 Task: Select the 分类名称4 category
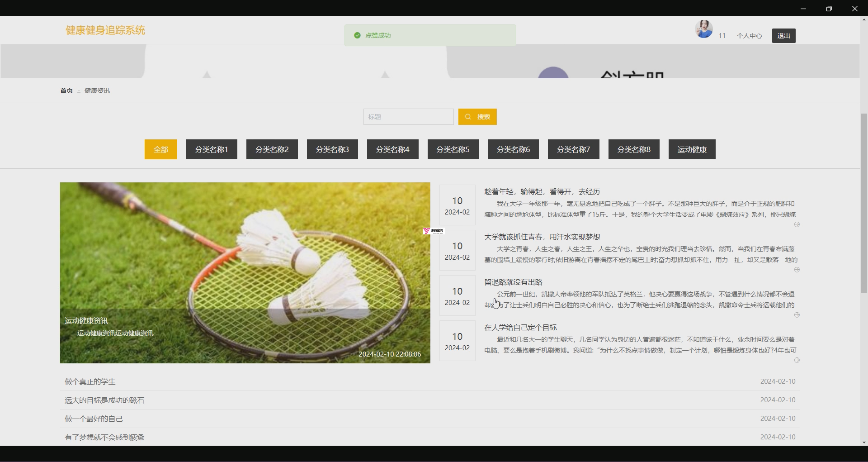[x=393, y=149]
